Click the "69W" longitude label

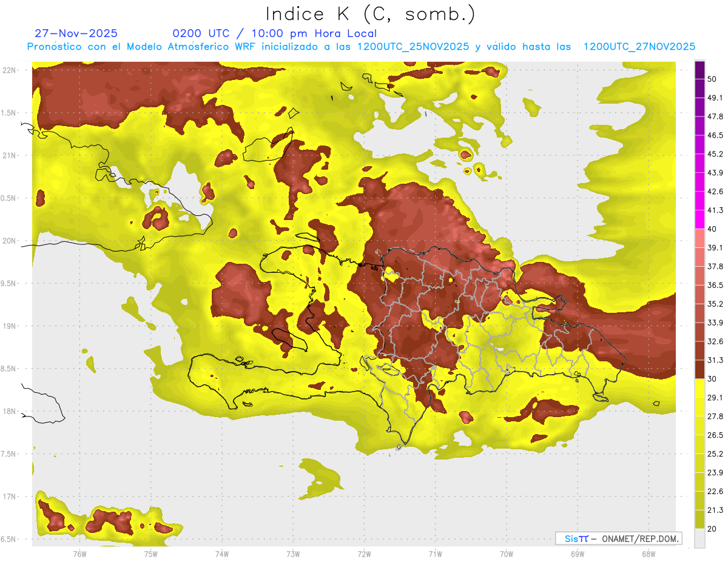point(577,554)
